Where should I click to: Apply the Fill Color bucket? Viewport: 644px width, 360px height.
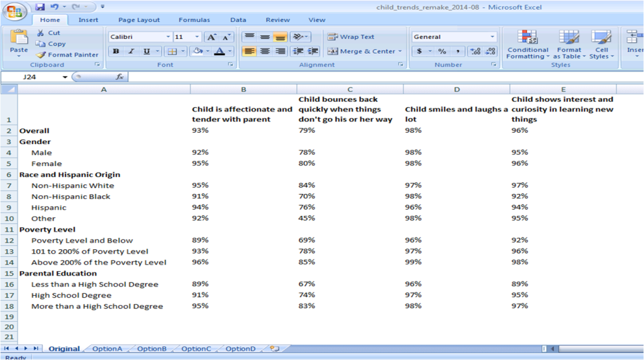pyautogui.click(x=198, y=52)
